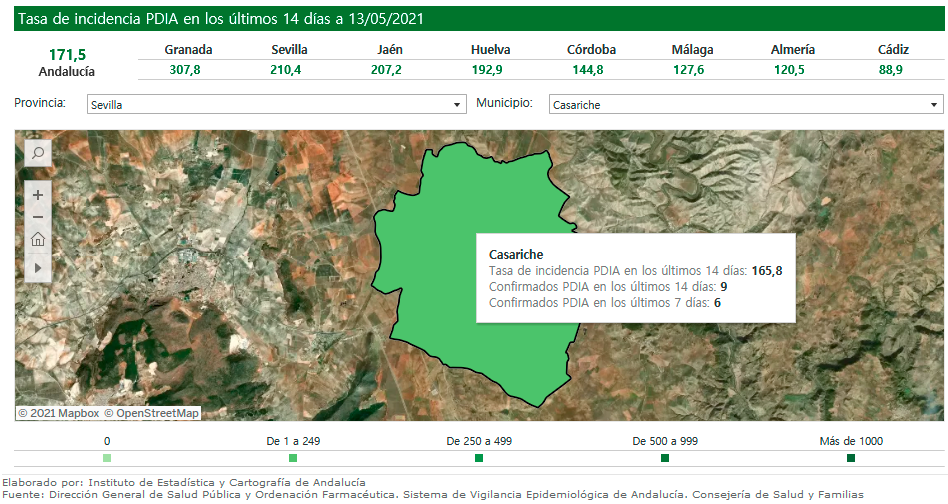Image resolution: width=948 pixels, height=504 pixels.
Task: Open the Municipio dropdown showing Casariche
Action: tap(746, 104)
